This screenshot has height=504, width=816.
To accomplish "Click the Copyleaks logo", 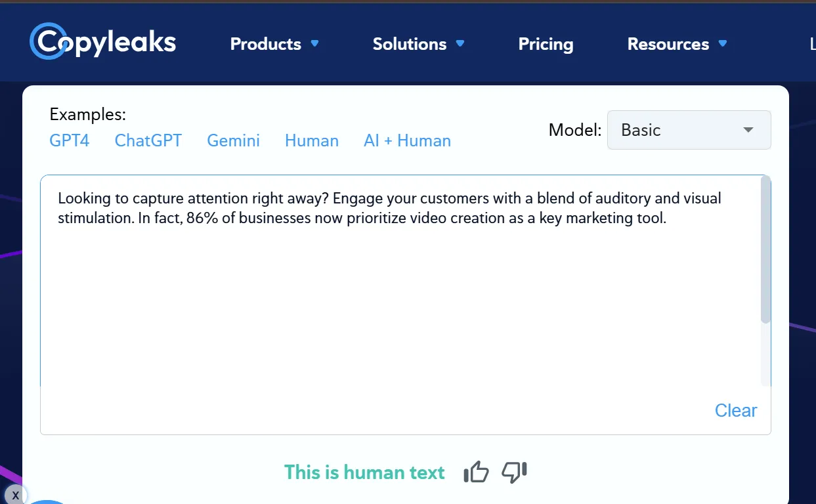I will 103,41.
